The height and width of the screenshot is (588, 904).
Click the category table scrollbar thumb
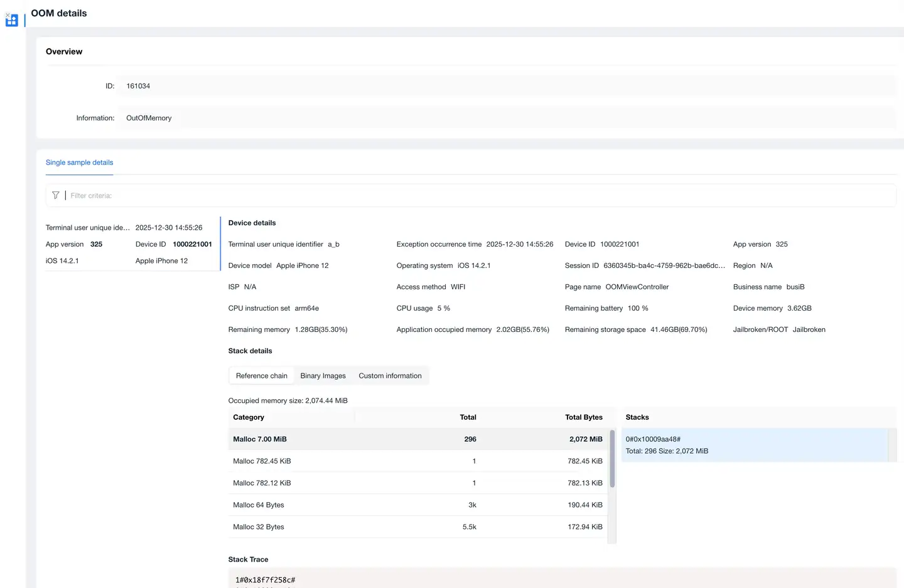pos(612,458)
